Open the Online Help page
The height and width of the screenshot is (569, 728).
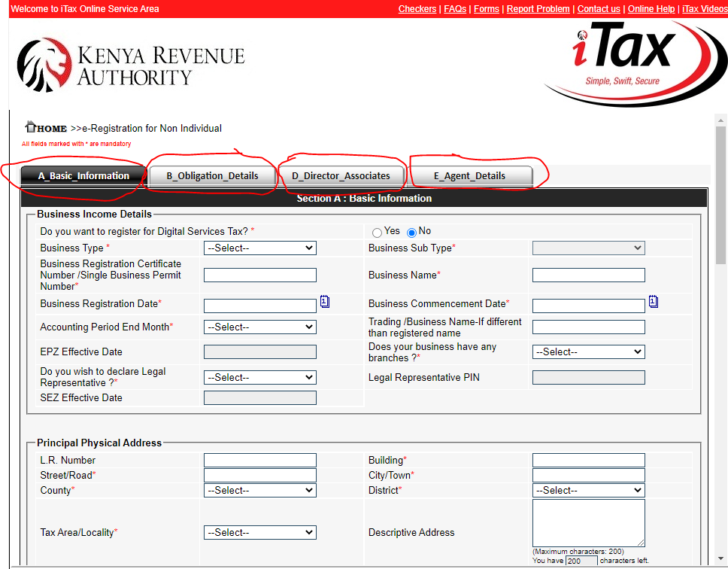click(x=651, y=8)
